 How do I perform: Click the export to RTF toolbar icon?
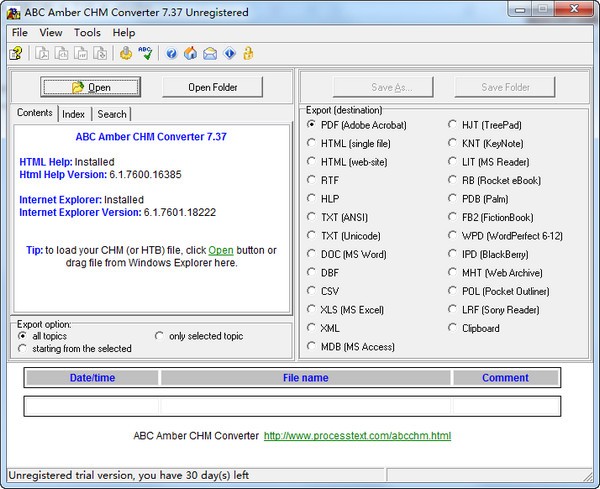pos(81,54)
